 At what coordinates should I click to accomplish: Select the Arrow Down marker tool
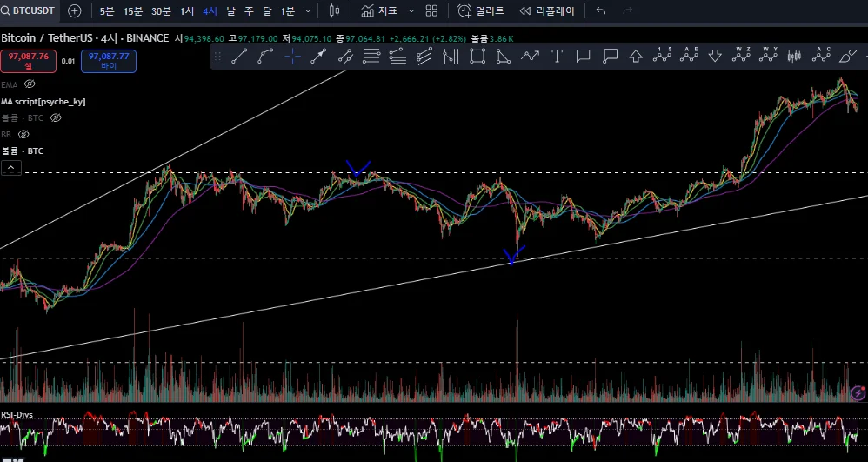715,56
